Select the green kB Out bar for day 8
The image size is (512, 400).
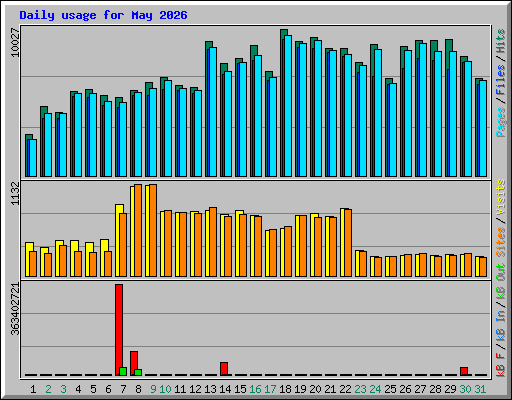pos(138,372)
